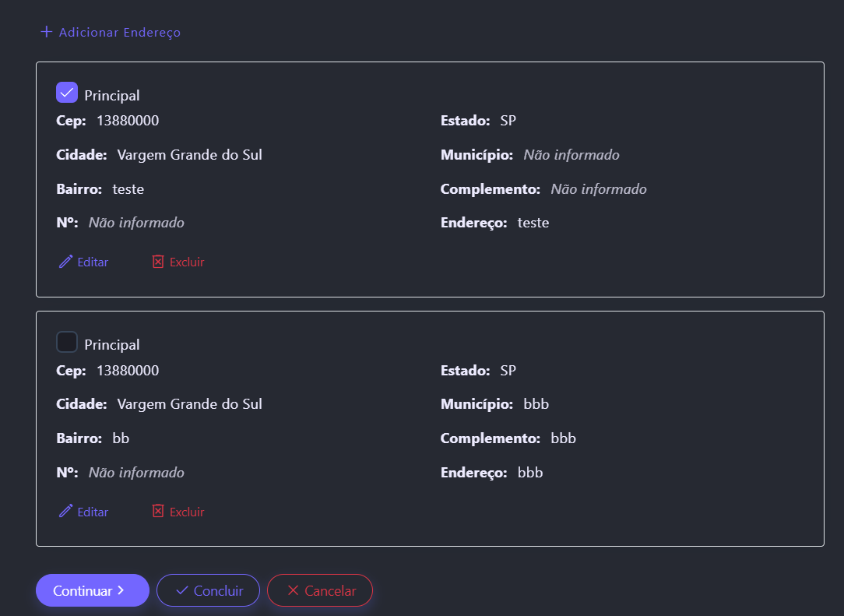Select Editar text on the bbb address

[93, 512]
